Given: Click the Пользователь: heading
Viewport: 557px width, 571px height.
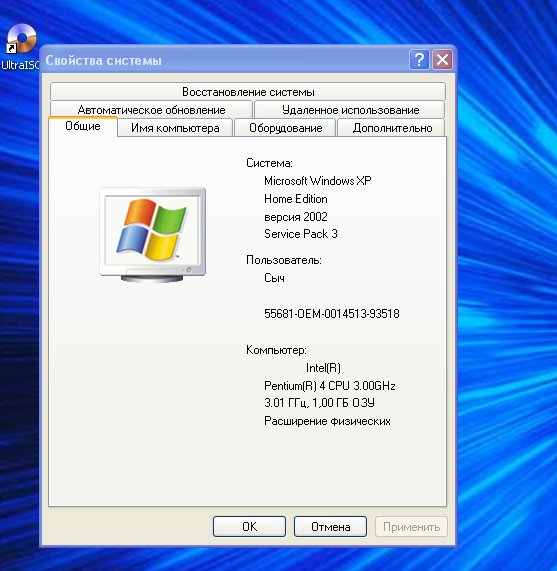Looking at the screenshot, I should [284, 260].
